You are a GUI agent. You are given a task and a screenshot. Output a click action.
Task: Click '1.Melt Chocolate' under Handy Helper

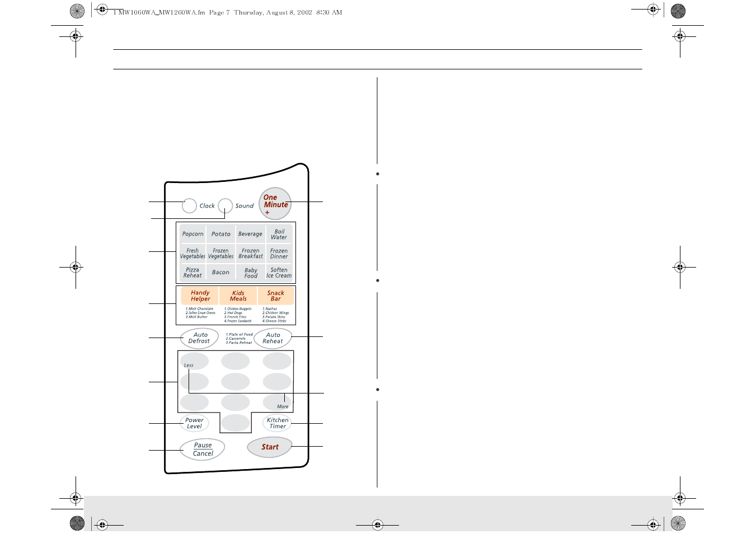199,309
